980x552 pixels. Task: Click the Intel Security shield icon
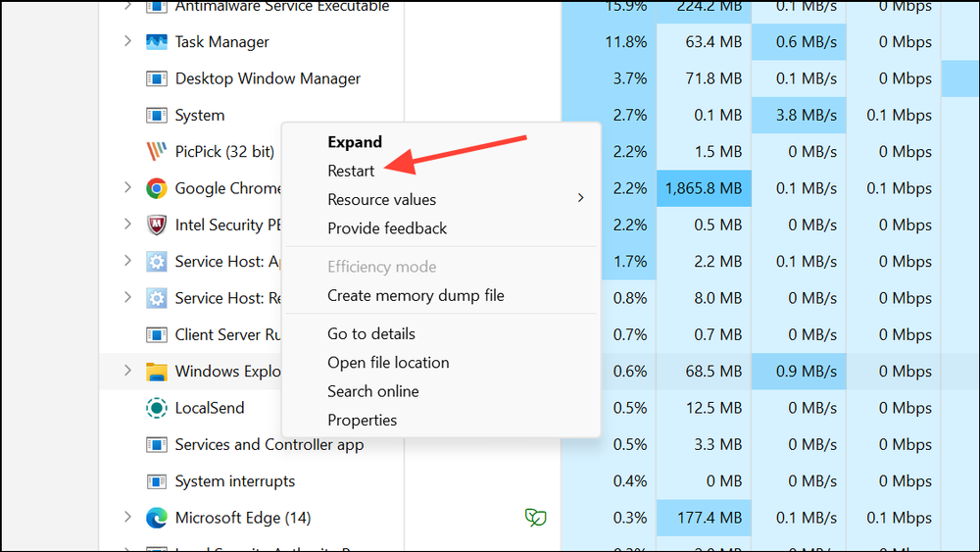pos(156,225)
